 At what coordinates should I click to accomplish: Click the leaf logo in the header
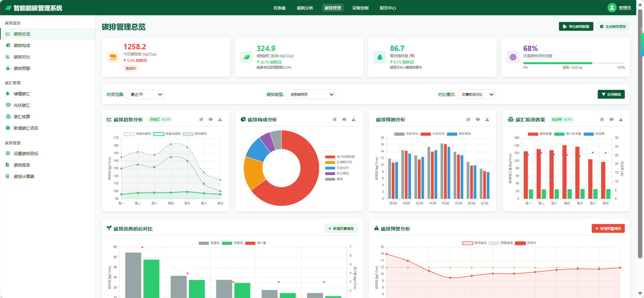(8, 8)
